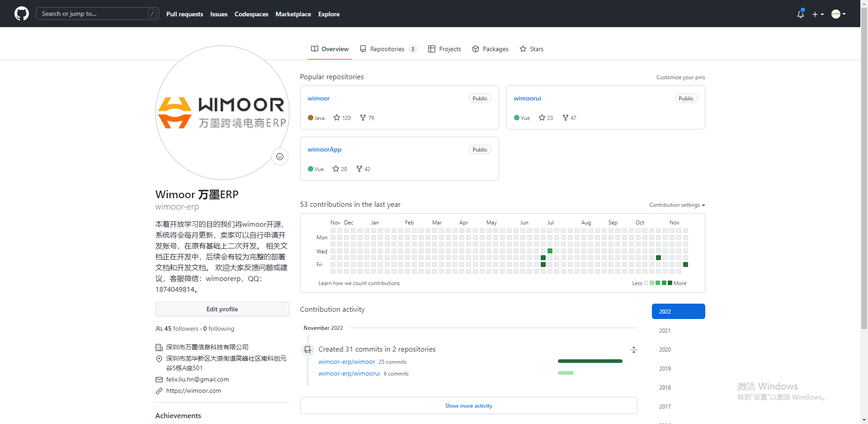Click the GitHub Octocat logo

(21, 14)
